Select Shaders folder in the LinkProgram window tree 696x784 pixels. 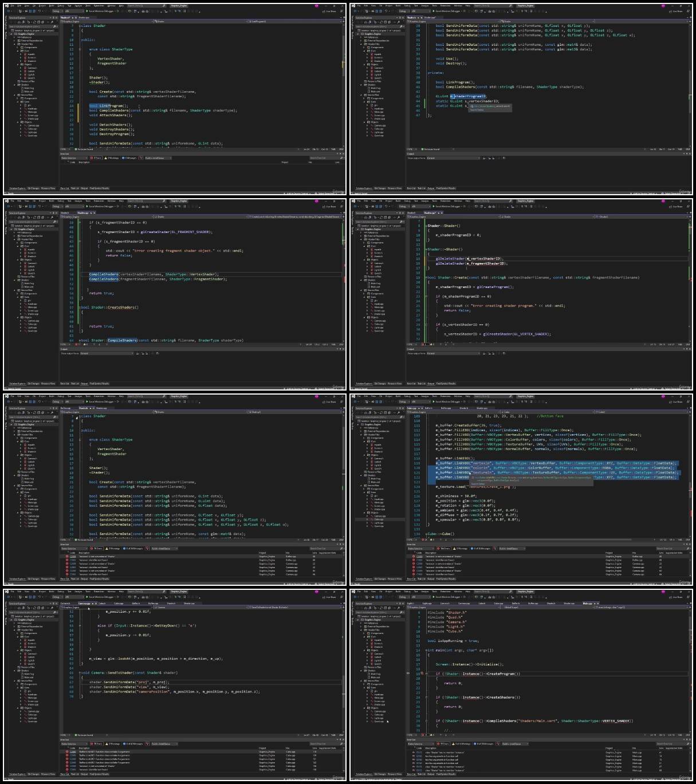(25, 85)
